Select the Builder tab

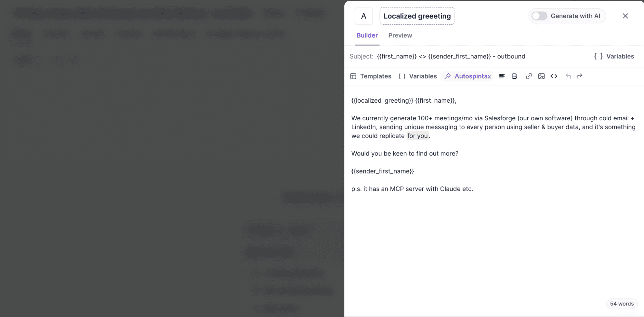367,35
